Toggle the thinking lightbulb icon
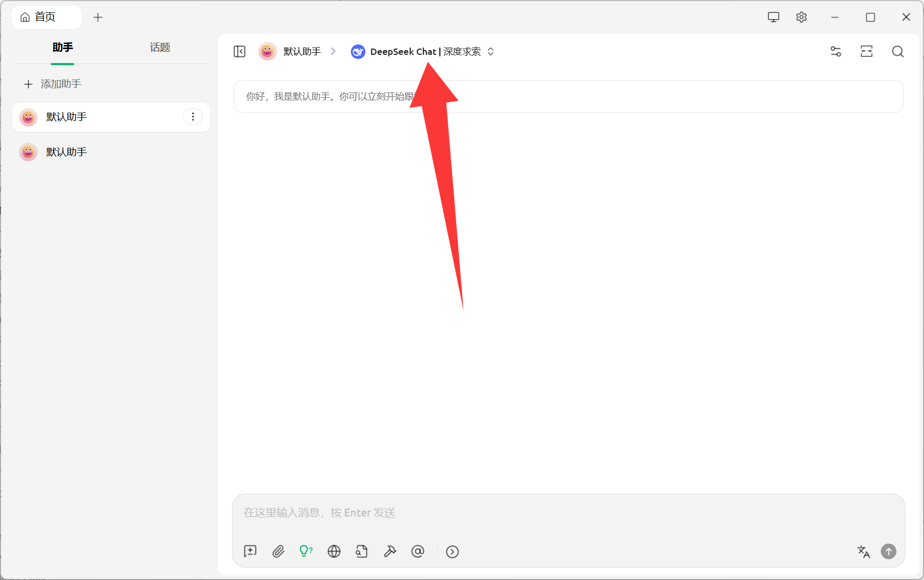924x580 pixels. pos(306,552)
